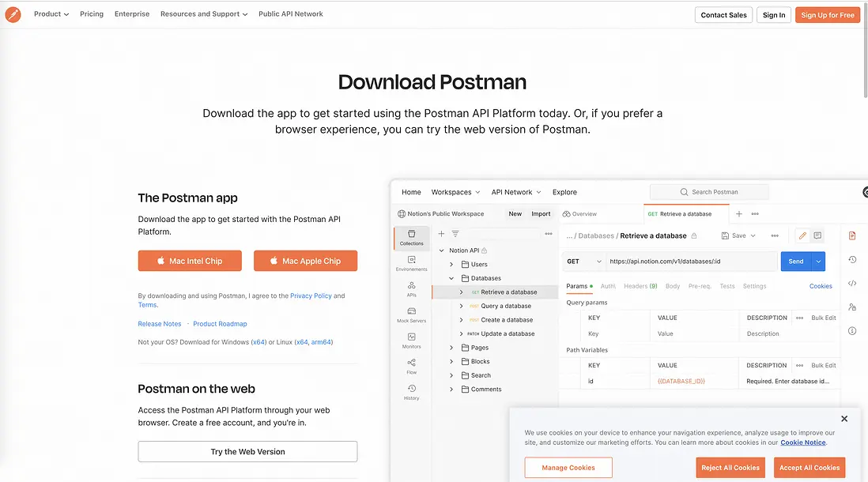Expand the Users folder

(451, 265)
